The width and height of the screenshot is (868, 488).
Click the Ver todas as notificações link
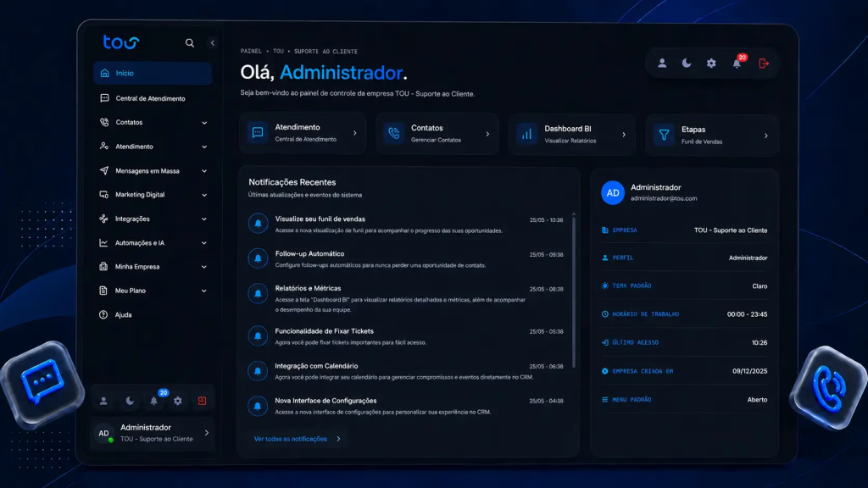coord(298,439)
